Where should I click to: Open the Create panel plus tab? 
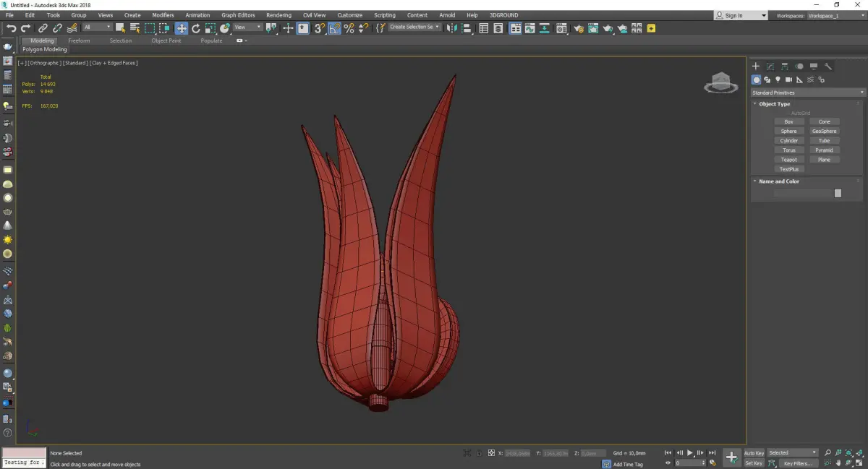click(x=756, y=66)
